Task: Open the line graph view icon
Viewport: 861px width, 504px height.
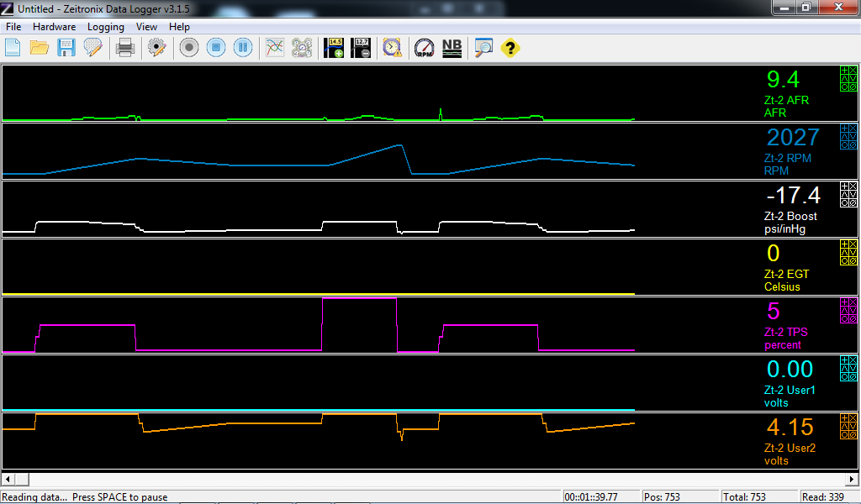Action: point(274,48)
